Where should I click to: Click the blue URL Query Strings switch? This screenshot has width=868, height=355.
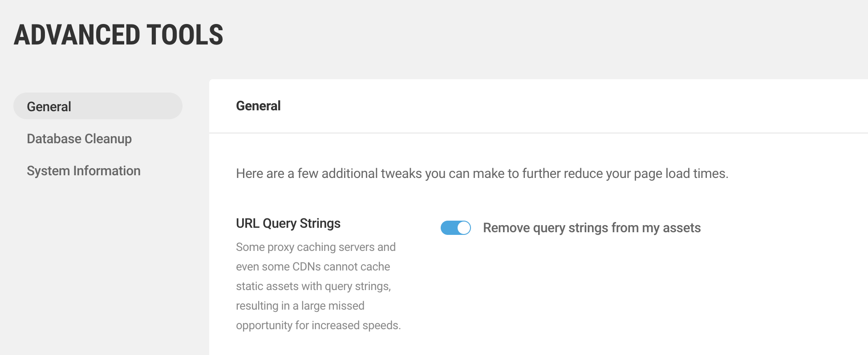click(455, 227)
